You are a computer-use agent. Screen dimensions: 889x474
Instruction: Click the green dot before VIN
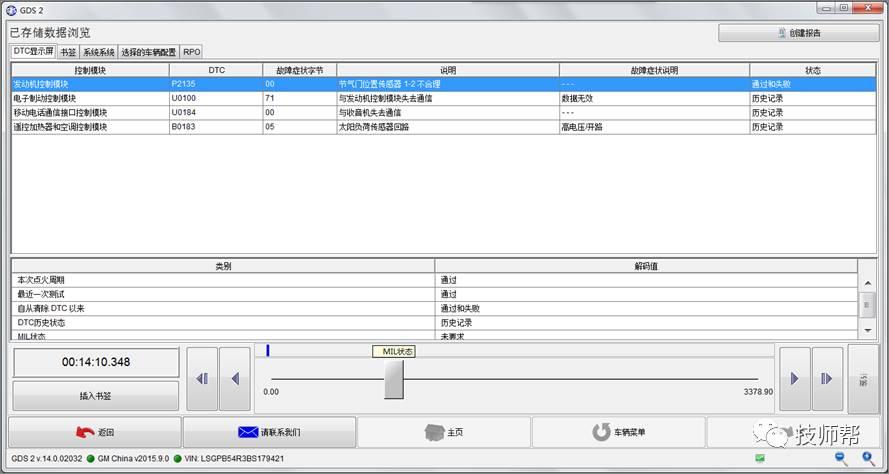click(177, 458)
